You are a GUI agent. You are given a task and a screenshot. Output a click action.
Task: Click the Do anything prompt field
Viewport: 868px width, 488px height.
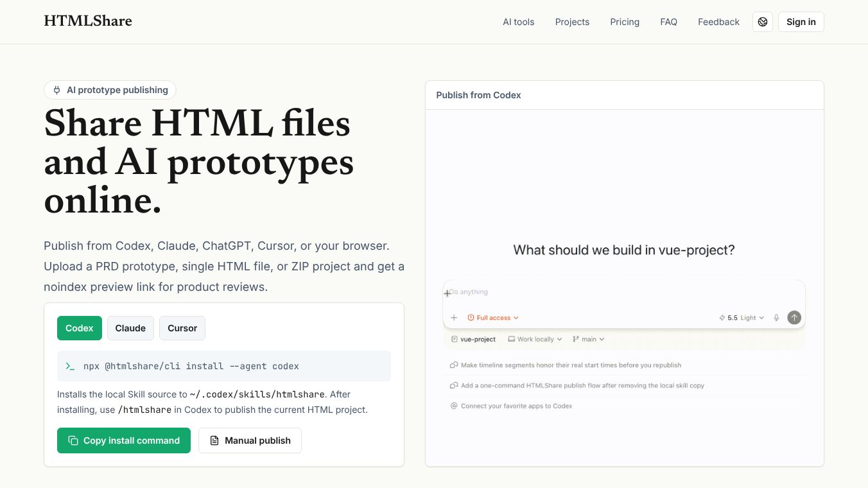click(623, 292)
